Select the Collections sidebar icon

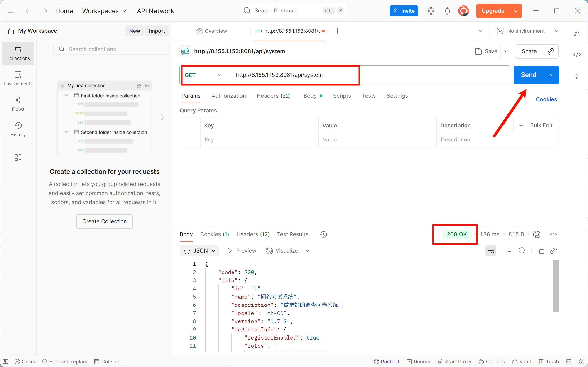(x=18, y=53)
